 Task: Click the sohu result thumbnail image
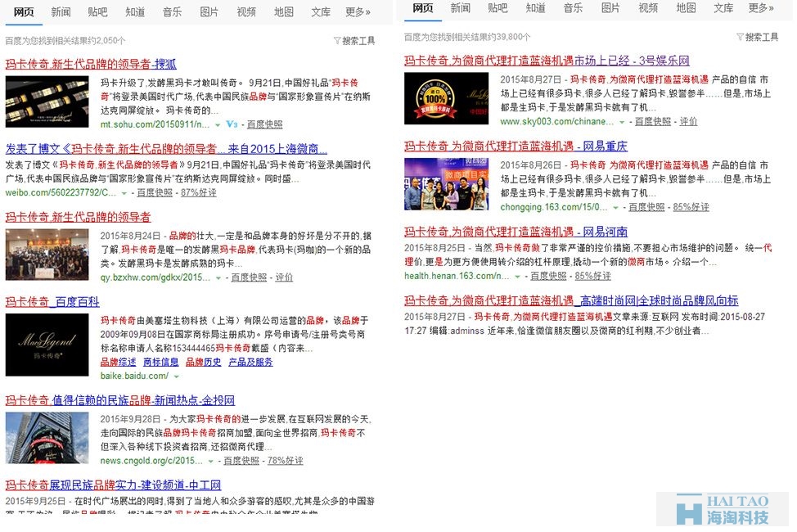47,101
